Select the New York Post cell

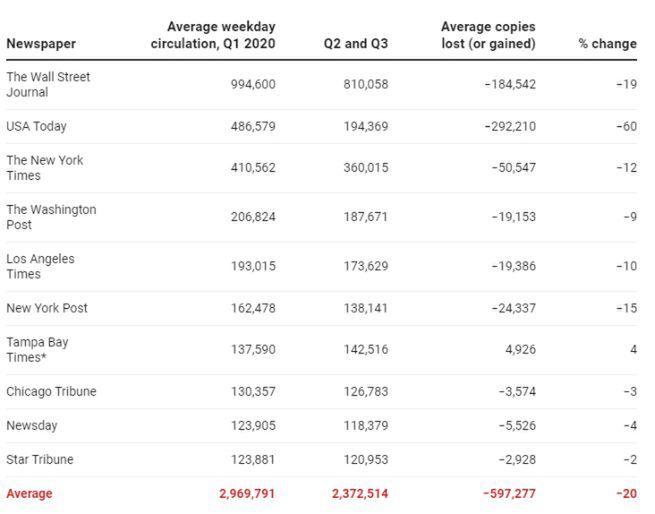click(x=47, y=308)
